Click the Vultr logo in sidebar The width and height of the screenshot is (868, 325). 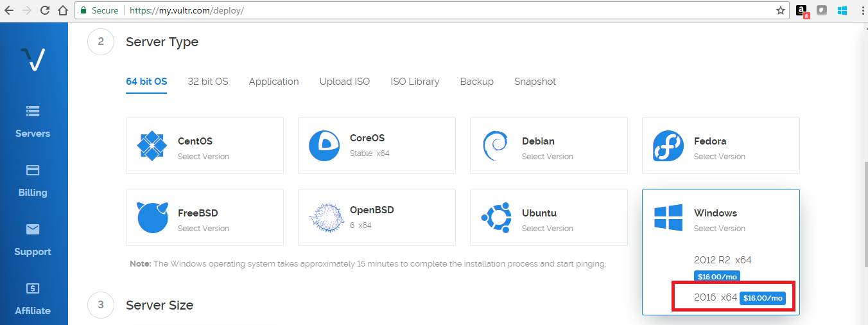[32, 59]
